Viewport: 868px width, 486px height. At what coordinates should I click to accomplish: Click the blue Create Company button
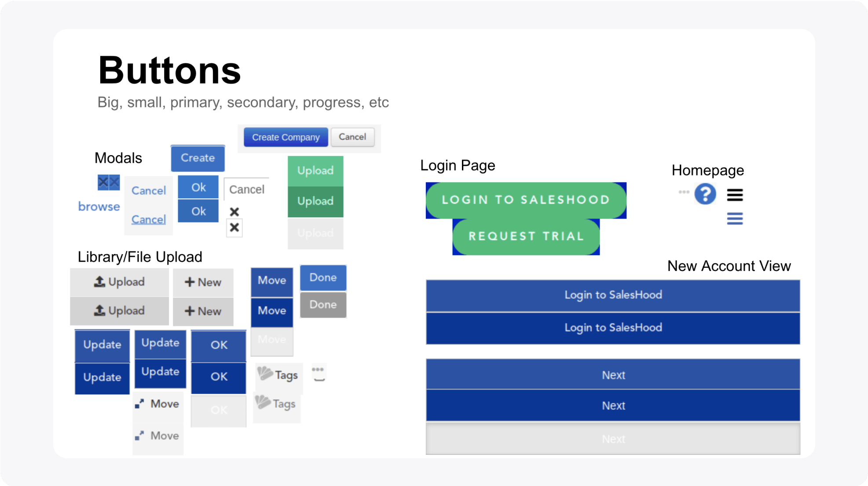(x=286, y=137)
